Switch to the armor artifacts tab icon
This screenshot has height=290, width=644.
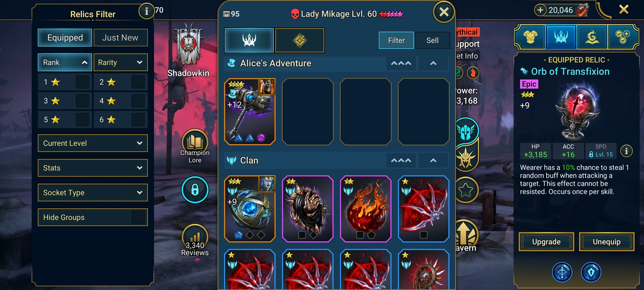coord(530,37)
